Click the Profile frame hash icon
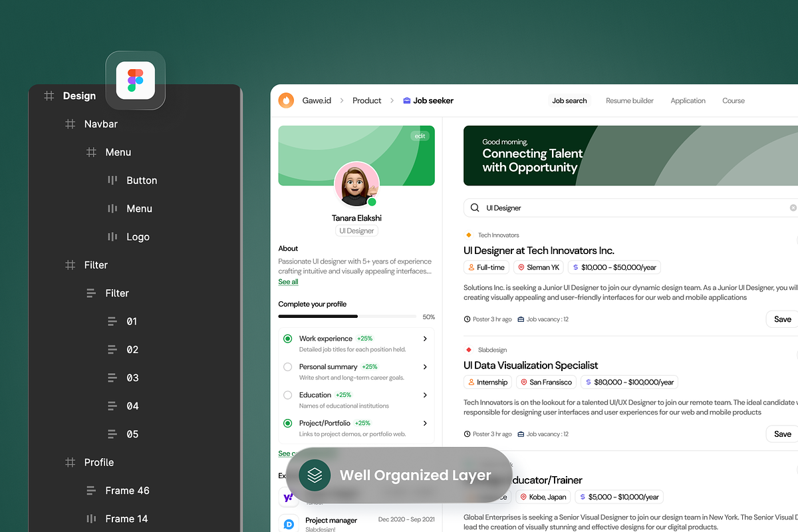 click(x=70, y=462)
